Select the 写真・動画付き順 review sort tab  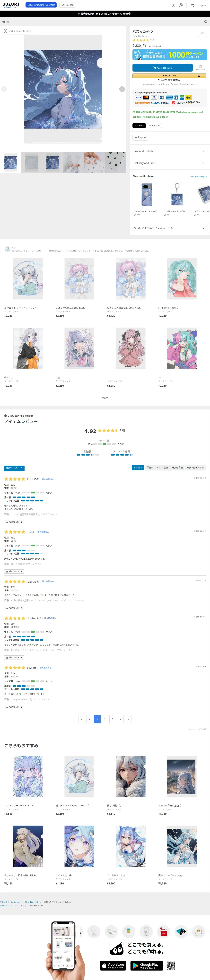point(195,468)
